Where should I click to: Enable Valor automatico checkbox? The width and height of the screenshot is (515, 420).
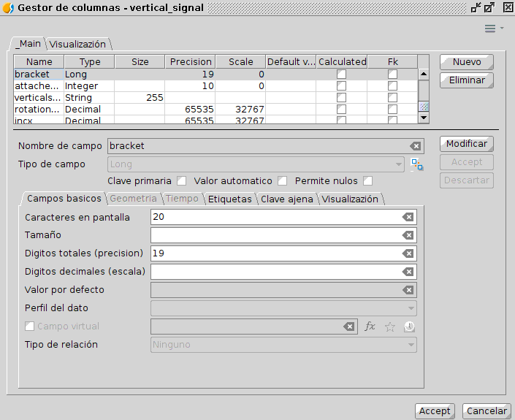click(282, 181)
